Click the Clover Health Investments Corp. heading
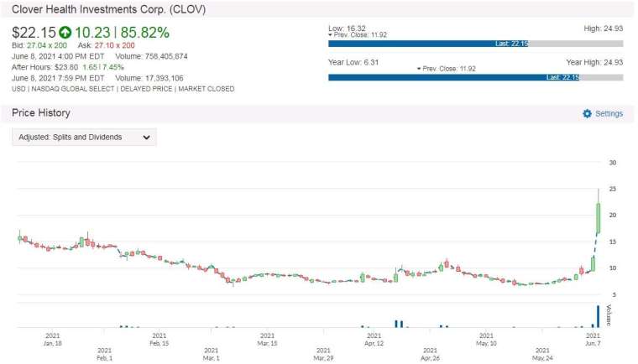Screen dimensions: 638x364 pos(108,9)
